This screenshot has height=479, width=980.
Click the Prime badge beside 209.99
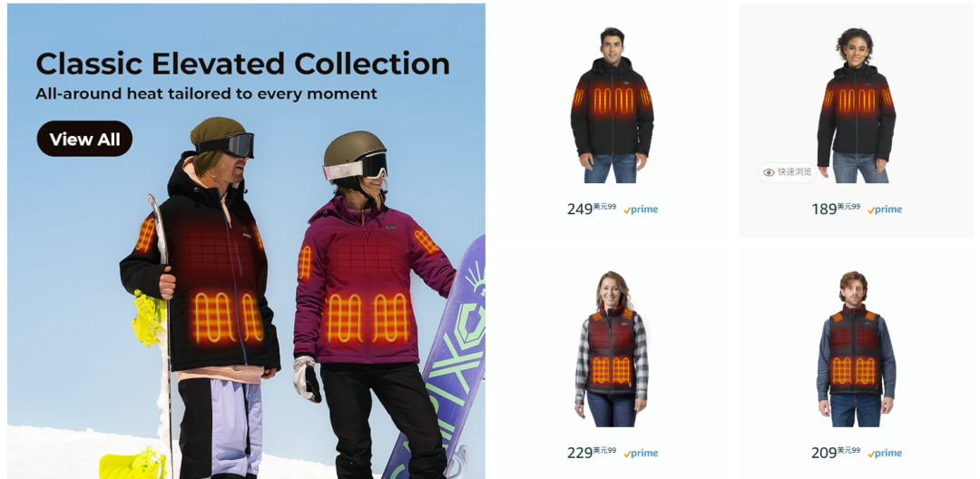pyautogui.click(x=885, y=454)
